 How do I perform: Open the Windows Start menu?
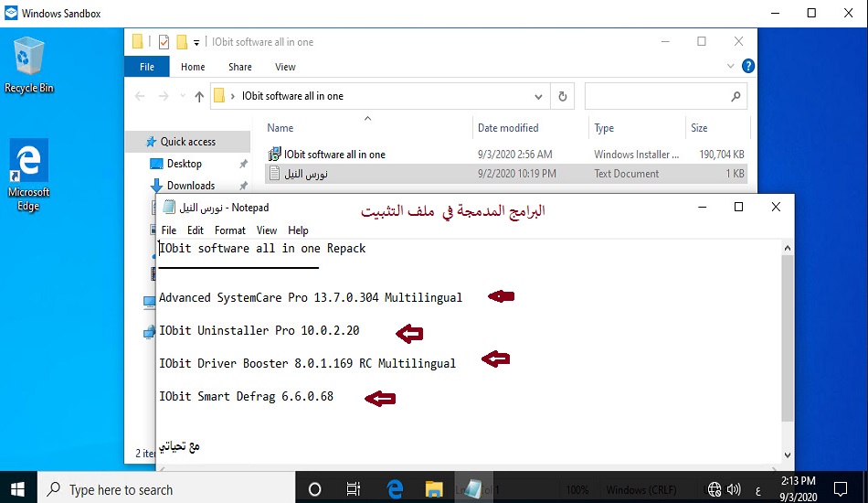point(17,488)
